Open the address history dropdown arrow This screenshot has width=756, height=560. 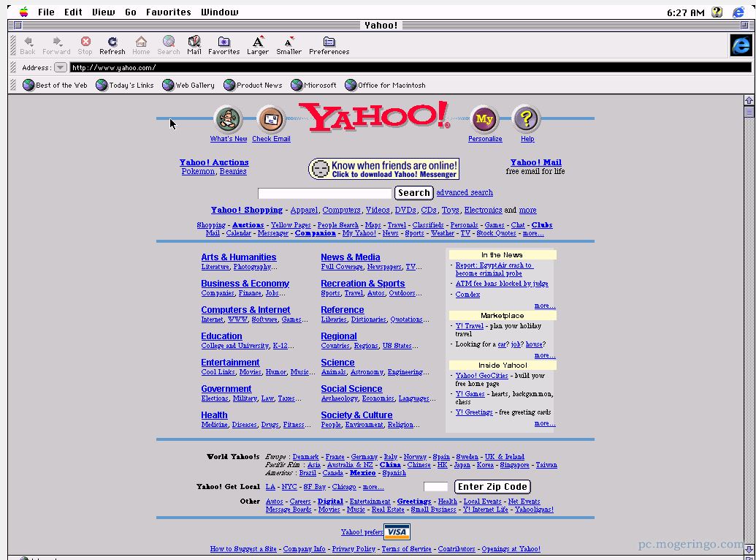click(61, 67)
